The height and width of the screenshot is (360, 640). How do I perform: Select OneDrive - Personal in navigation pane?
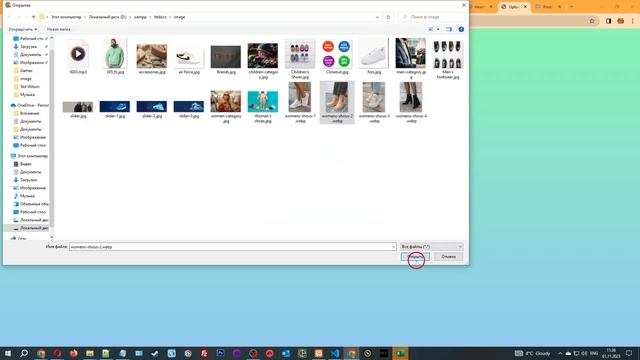click(29, 105)
